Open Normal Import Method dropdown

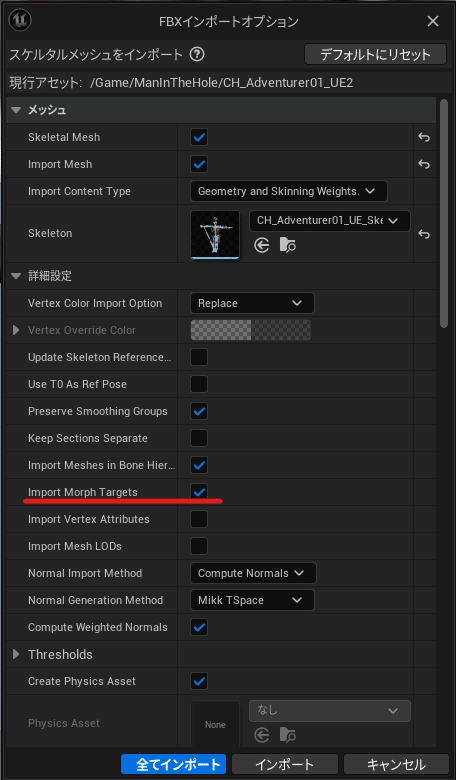click(x=253, y=573)
